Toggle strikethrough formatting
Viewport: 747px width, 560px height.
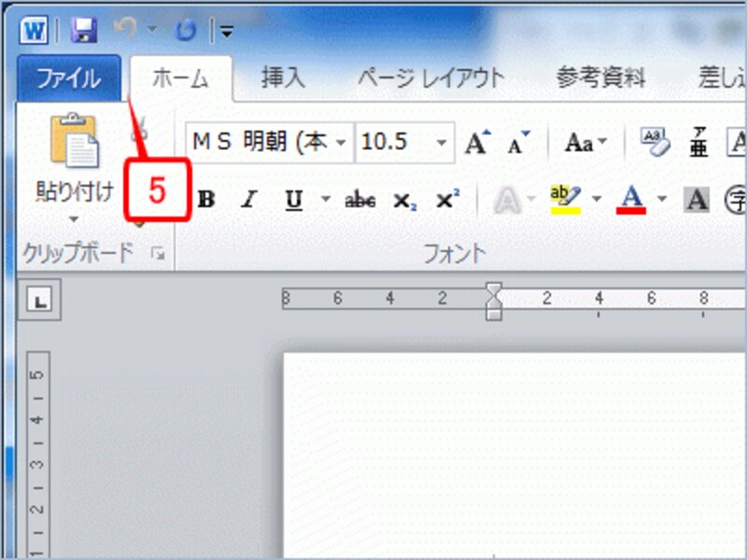[x=359, y=199]
